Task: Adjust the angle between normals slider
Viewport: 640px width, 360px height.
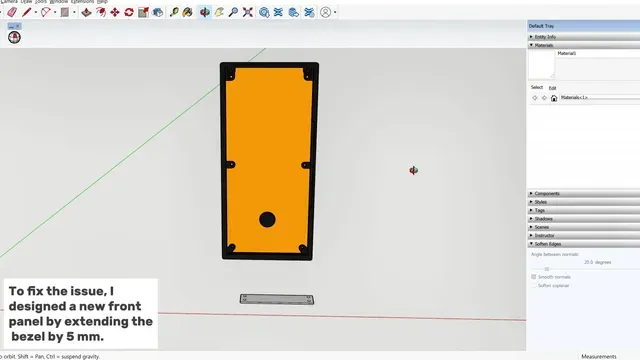Action: click(x=547, y=269)
